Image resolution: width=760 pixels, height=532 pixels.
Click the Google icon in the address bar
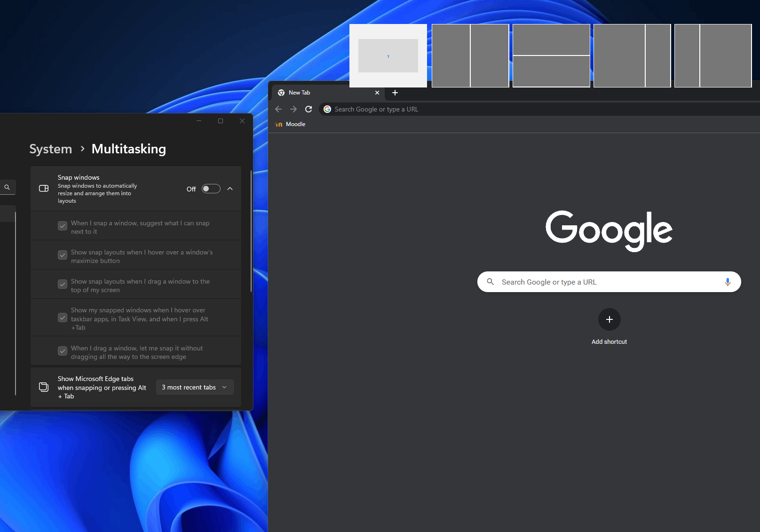[x=327, y=109]
